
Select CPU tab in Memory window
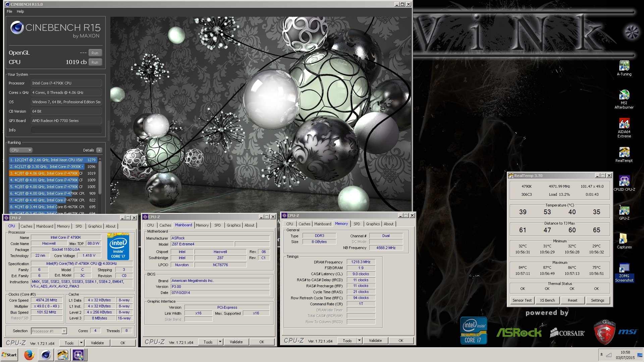pos(289,224)
